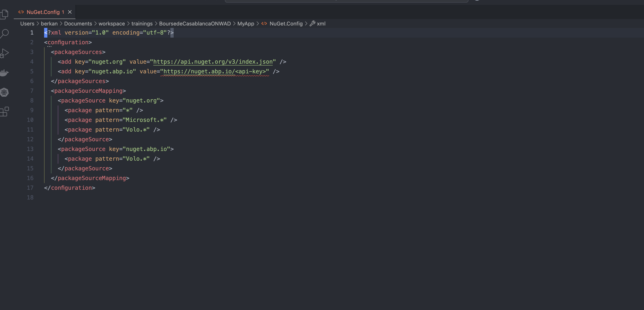Close the NuGet.Config tab
This screenshot has height=310, width=644.
tap(70, 12)
